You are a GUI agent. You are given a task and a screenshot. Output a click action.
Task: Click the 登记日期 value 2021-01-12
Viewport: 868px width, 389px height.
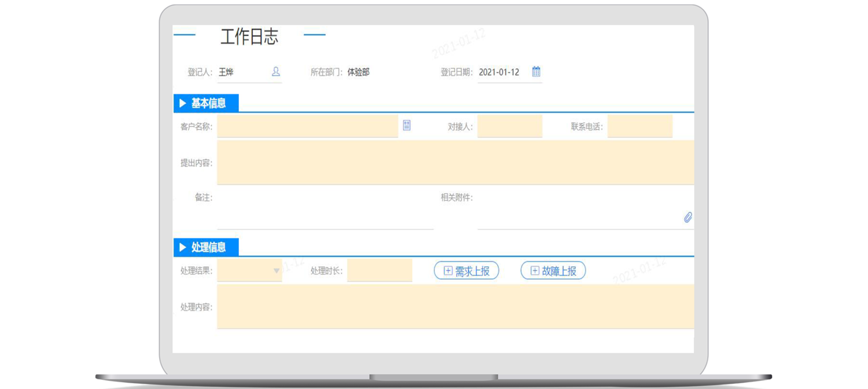[499, 72]
